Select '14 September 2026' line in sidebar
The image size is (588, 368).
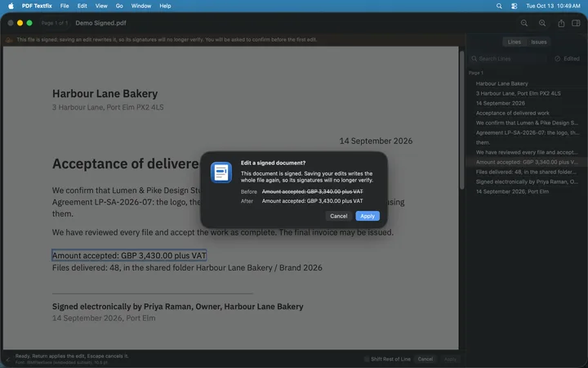[526, 103]
